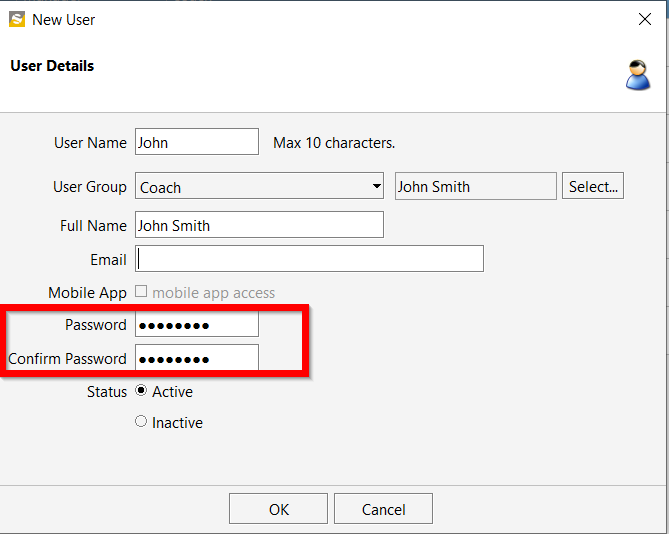
Task: Select the Active status radio button
Action: tap(141, 391)
